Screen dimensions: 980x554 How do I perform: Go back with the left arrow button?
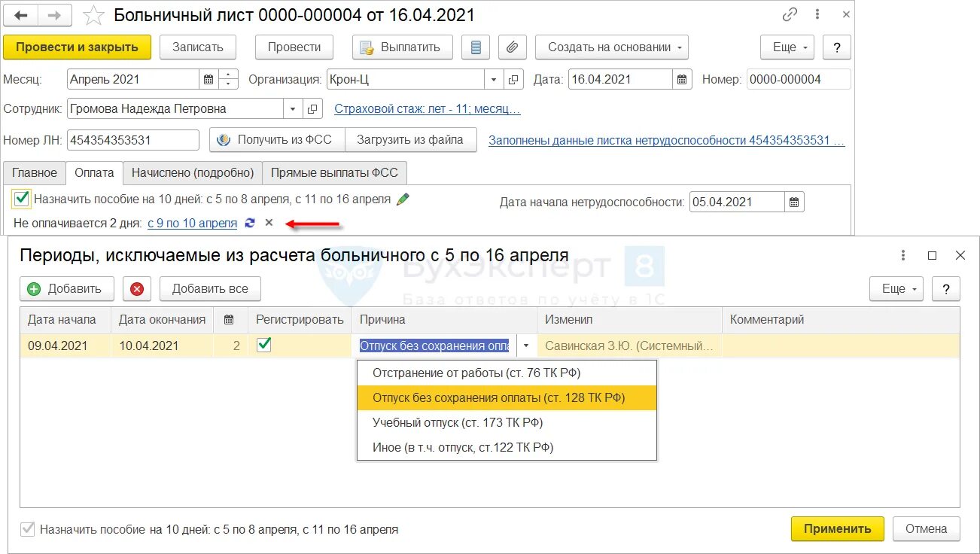pyautogui.click(x=22, y=14)
